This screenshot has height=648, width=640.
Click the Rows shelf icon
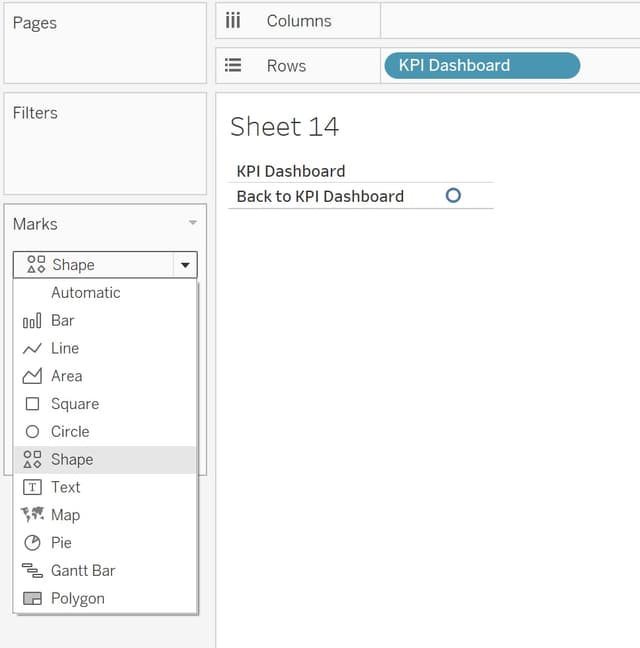click(x=233, y=65)
